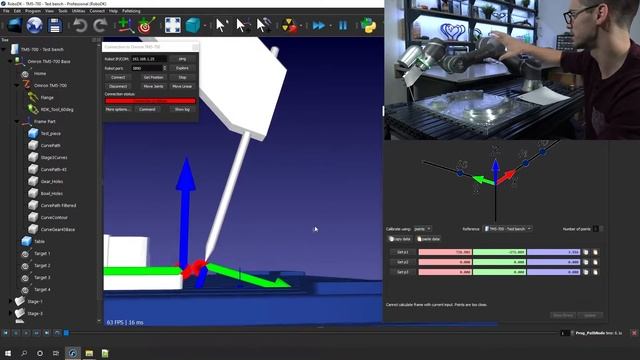Expand the Stage-1 folder
This screenshot has height=360, width=640.
10,301
